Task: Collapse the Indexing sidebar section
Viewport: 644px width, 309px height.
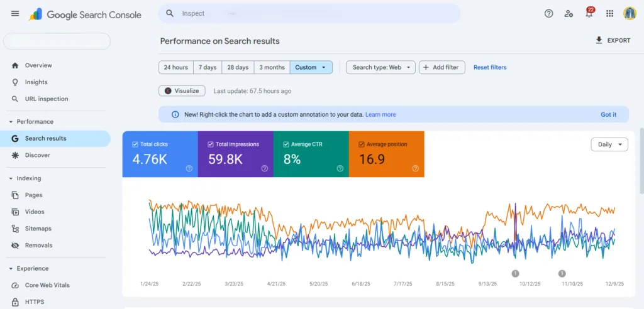Action: tap(11, 178)
